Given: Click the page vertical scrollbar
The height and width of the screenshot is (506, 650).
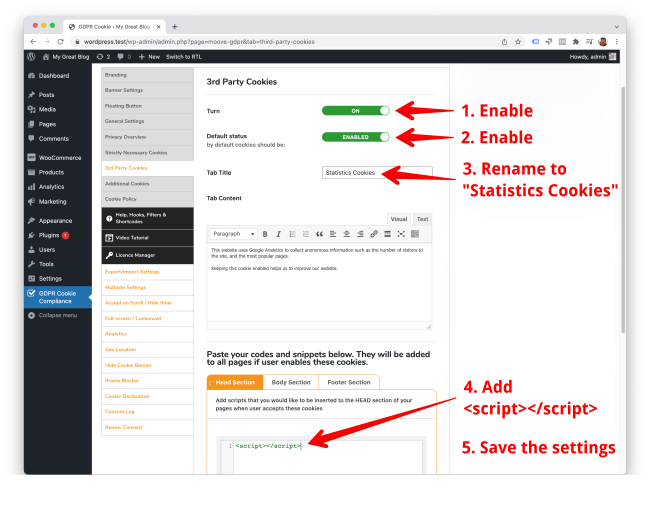Looking at the screenshot, I should pos(623,209).
